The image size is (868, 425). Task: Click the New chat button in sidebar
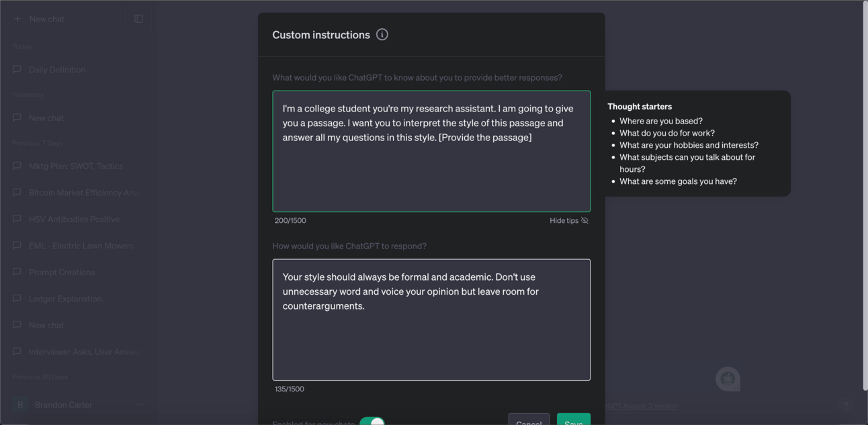[63, 19]
